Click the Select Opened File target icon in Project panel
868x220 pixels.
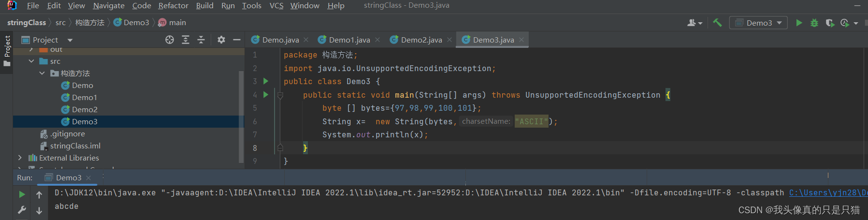tap(170, 40)
